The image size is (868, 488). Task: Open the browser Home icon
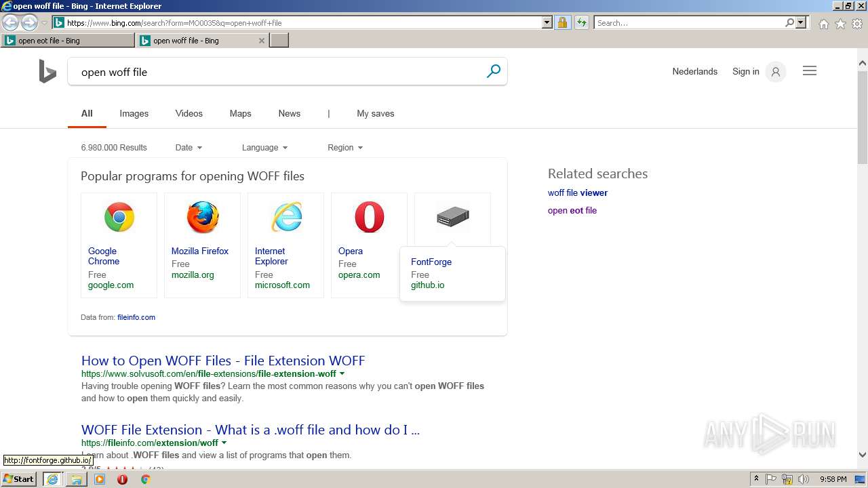(x=823, y=24)
